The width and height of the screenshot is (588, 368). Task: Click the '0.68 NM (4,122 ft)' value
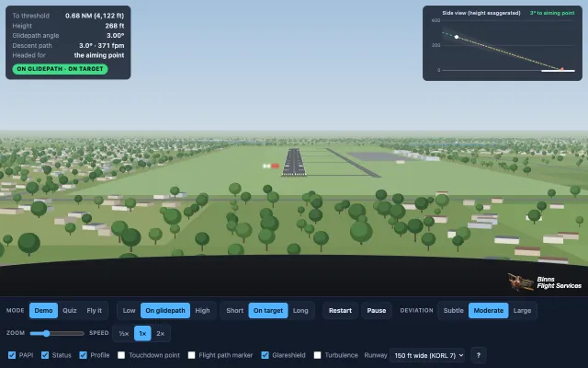point(95,16)
